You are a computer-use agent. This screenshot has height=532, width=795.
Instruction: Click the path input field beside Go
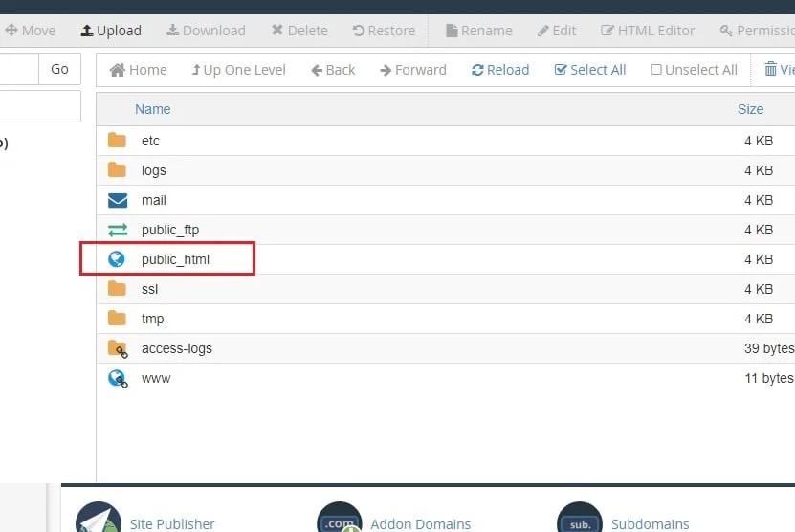click(x=19, y=69)
